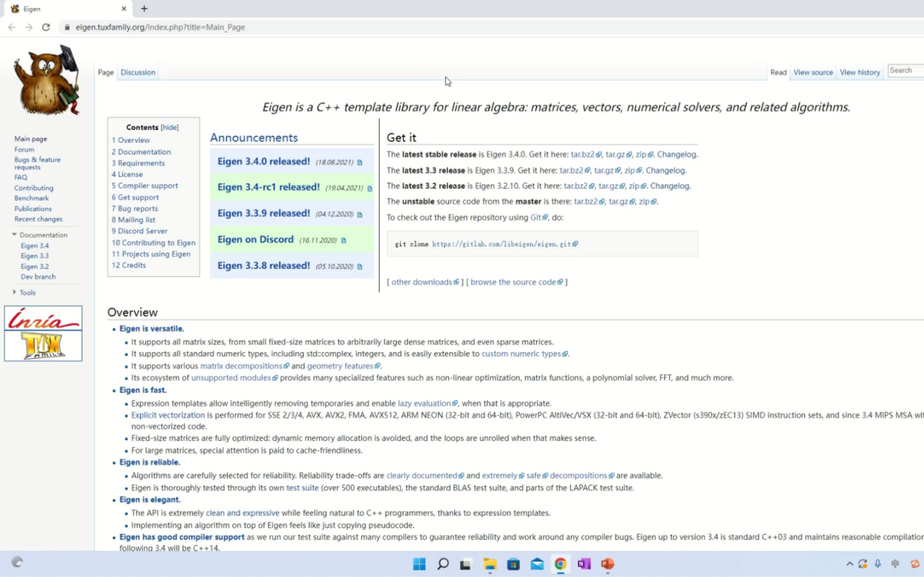Hide the Contents table
Viewport: 924px width, 577px height.
(x=170, y=128)
